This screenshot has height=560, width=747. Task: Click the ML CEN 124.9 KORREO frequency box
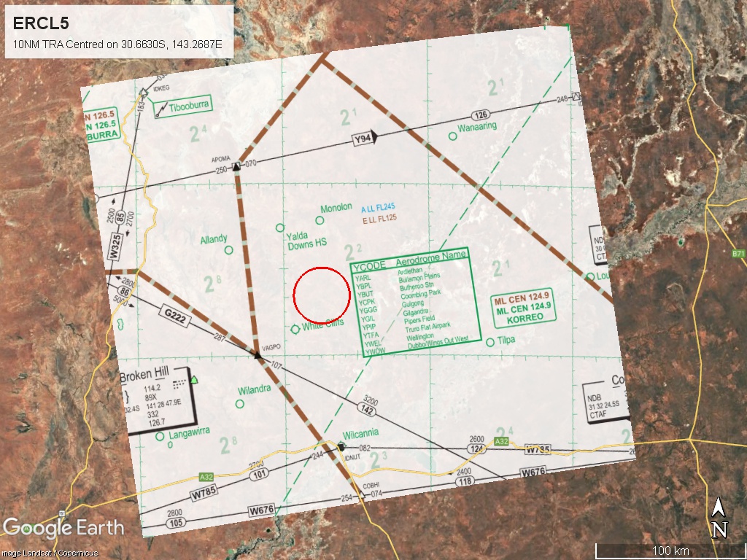click(x=522, y=308)
